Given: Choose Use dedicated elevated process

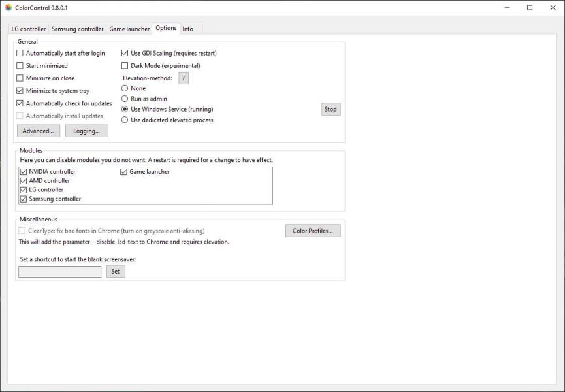Looking at the screenshot, I should (167, 120).
